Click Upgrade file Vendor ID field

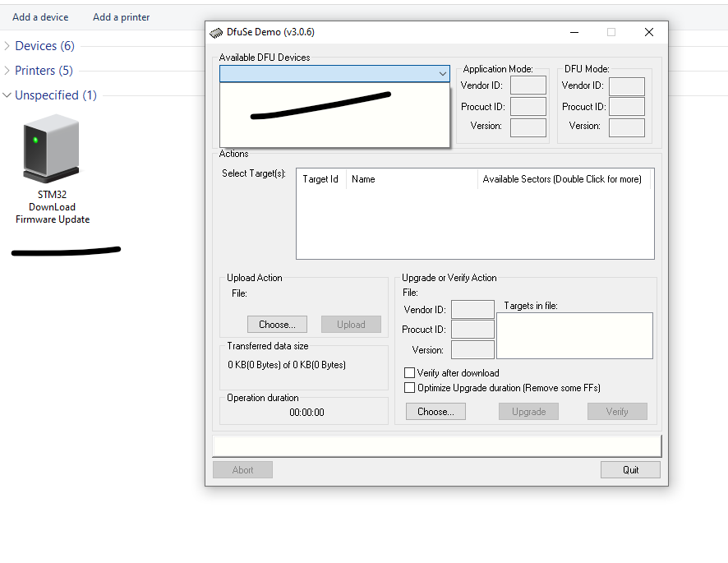pos(472,309)
